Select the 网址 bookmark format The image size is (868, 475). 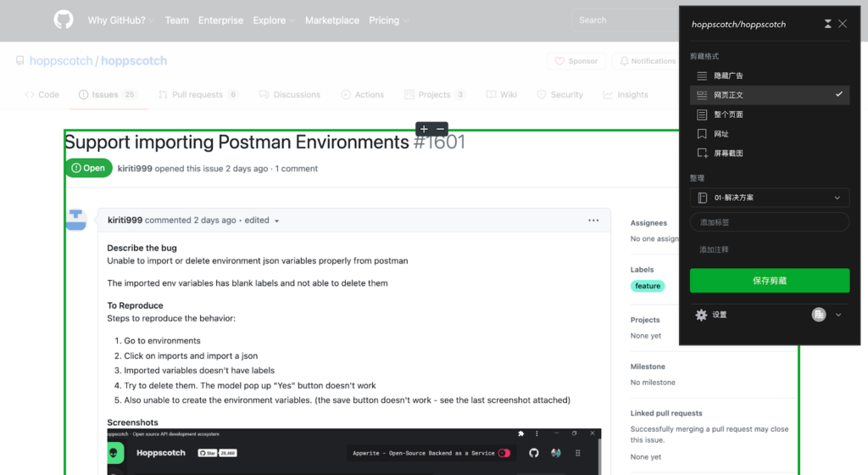[x=770, y=134]
